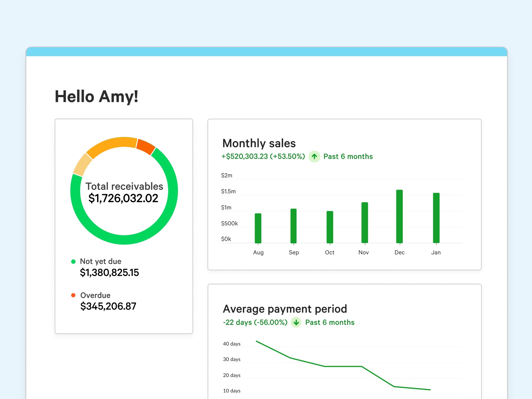Click the orange Overdue legend dot

click(x=73, y=295)
